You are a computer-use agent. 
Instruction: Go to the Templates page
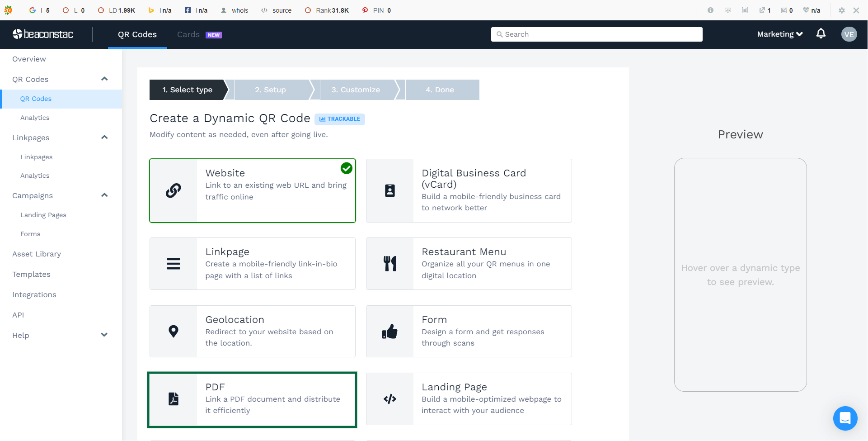(x=31, y=274)
